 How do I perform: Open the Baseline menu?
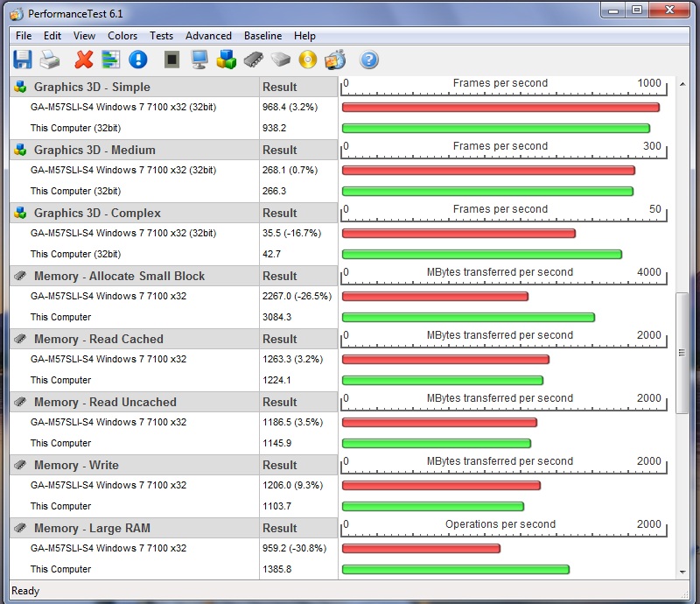click(x=263, y=36)
